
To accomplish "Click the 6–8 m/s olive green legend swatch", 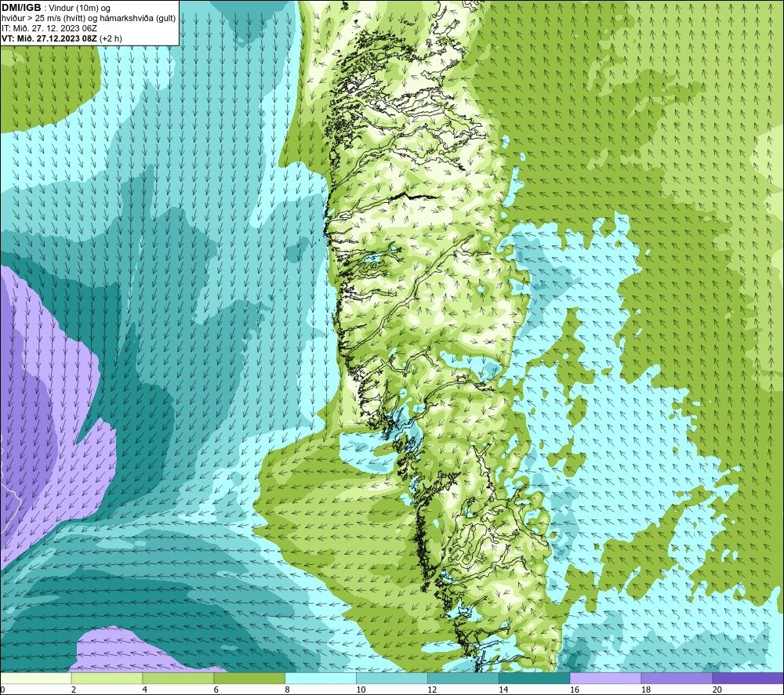I will coord(249,678).
